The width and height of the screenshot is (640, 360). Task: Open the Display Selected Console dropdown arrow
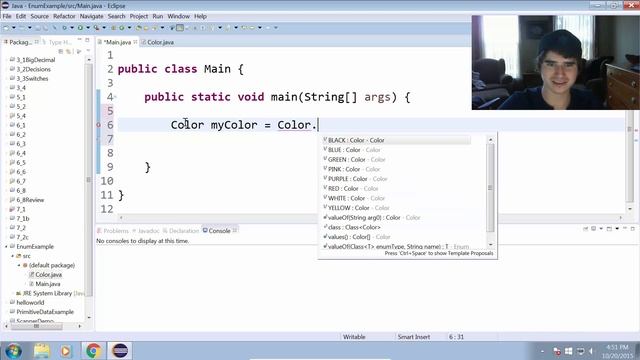[x=601, y=229]
